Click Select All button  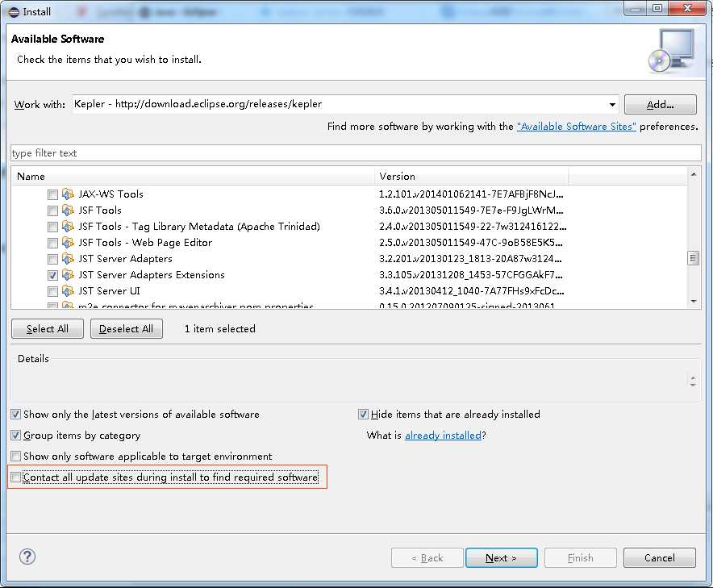48,329
